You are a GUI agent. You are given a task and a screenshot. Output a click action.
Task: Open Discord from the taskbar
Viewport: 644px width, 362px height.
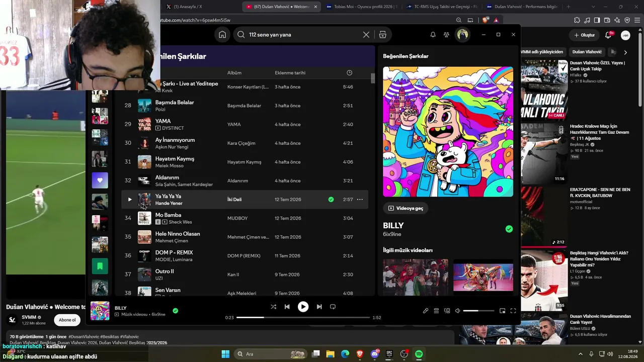(374, 354)
